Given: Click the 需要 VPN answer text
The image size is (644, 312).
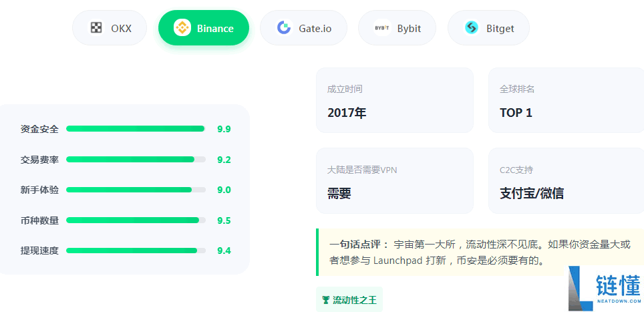Looking at the screenshot, I should 339,193.
